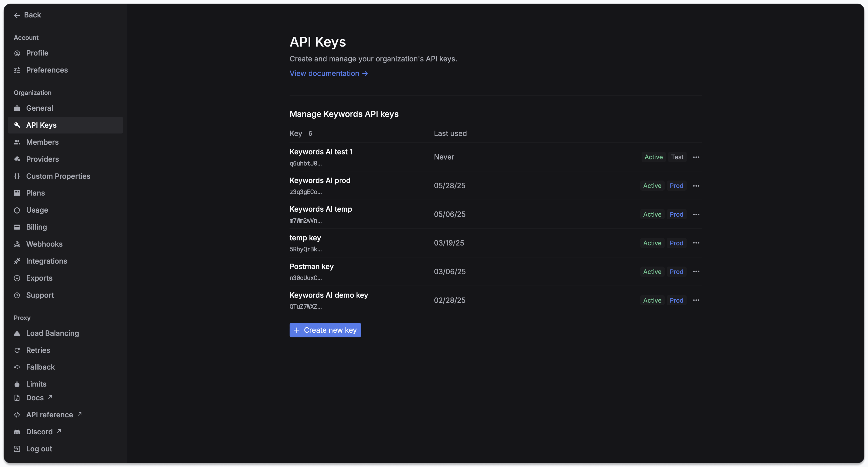
Task: Click the key prefix z3q3gECo…
Action: (x=306, y=192)
